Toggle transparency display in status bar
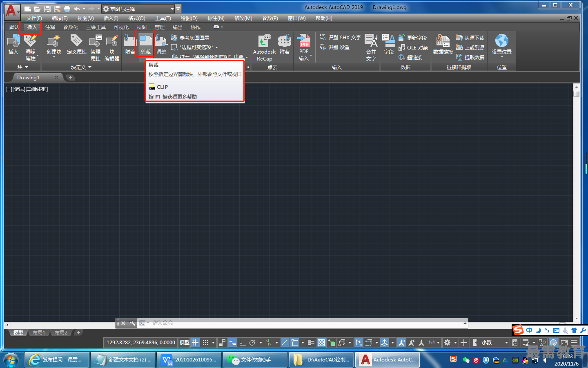The height and width of the screenshot is (368, 588). pos(321,343)
